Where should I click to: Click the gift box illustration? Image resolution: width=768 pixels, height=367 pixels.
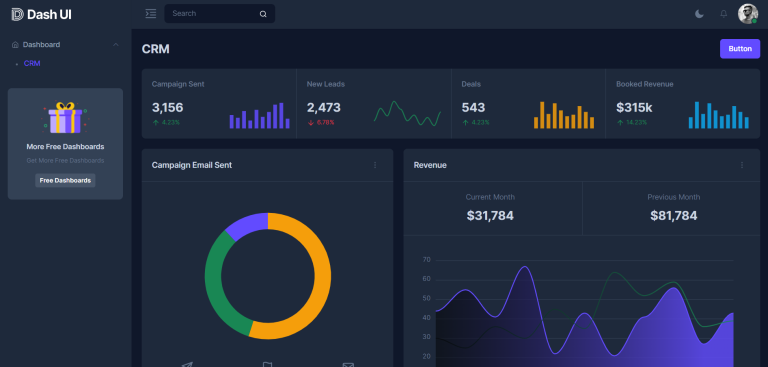coord(65,118)
